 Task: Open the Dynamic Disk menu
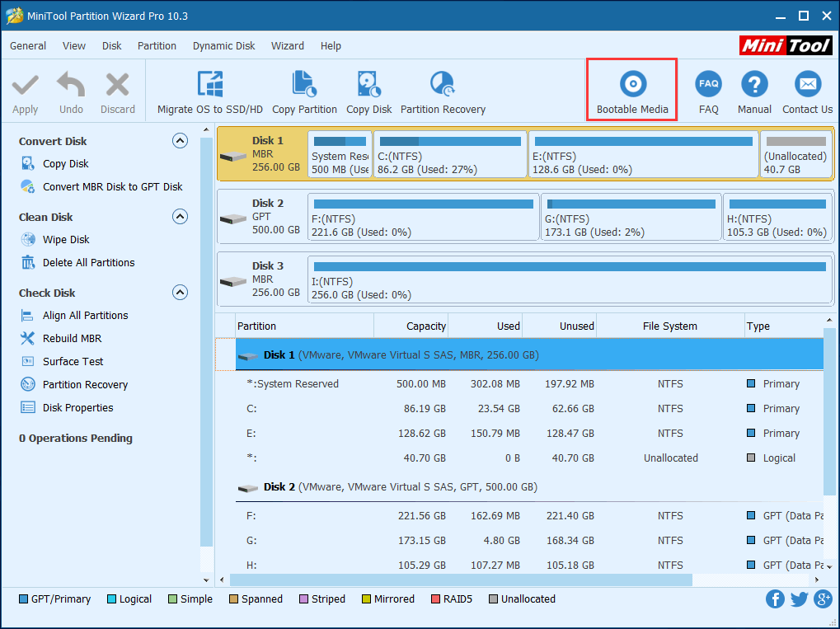(x=223, y=46)
